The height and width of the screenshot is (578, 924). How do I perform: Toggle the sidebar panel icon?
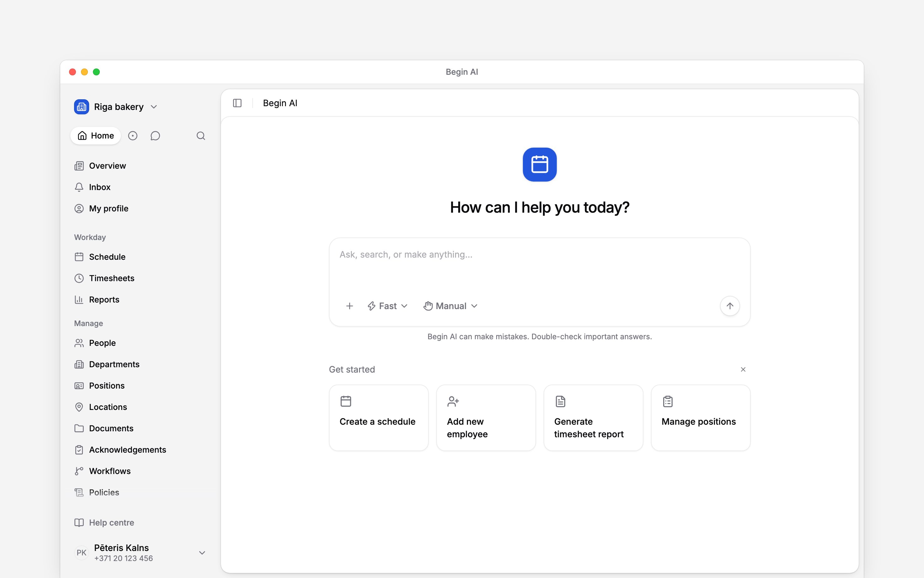(237, 103)
